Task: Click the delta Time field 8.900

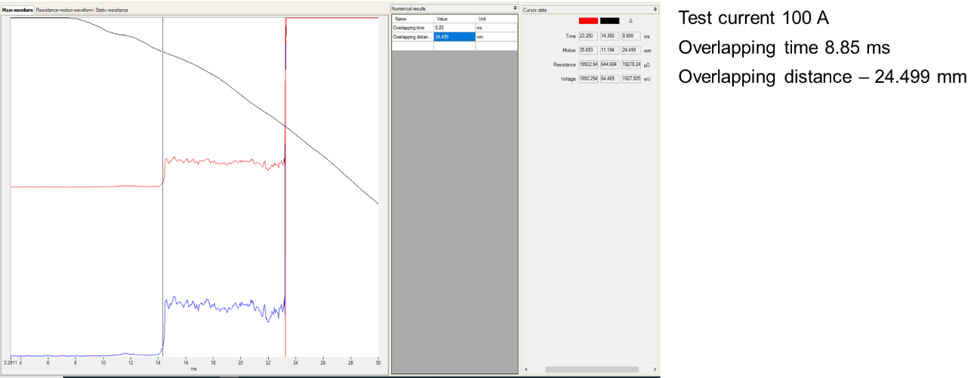Action: coord(631,35)
